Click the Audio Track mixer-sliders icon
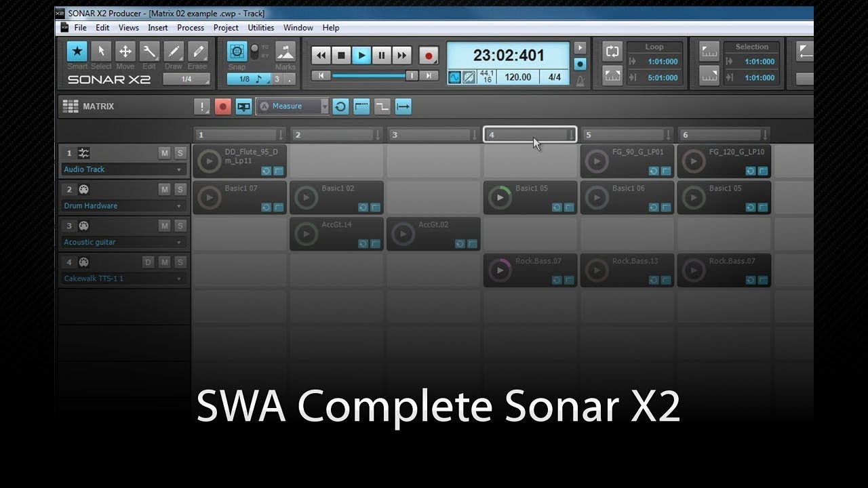The image size is (868, 488). click(x=83, y=153)
